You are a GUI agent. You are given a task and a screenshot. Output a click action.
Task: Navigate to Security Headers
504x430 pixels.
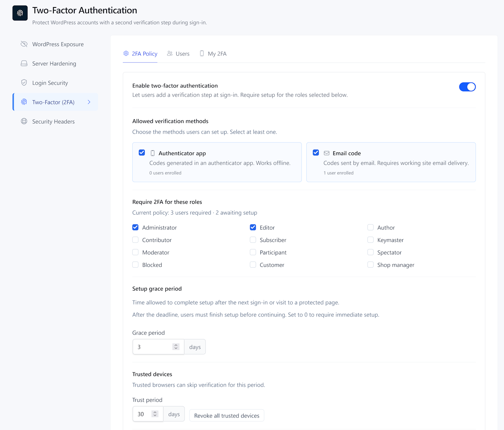coord(55,121)
